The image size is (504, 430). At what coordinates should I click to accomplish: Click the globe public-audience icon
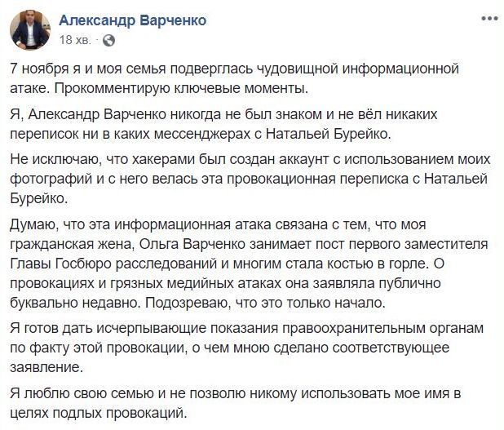coord(109,39)
